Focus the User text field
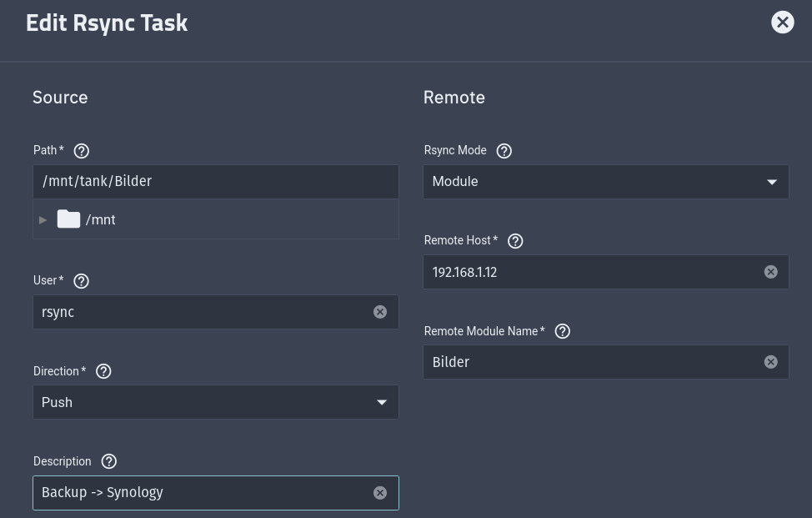The image size is (812, 518). coord(200,312)
